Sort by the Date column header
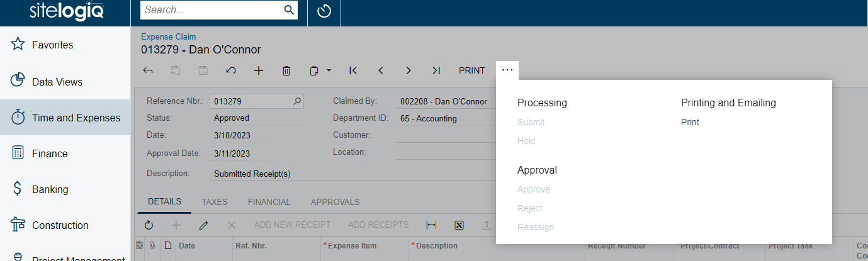 pyautogui.click(x=203, y=246)
